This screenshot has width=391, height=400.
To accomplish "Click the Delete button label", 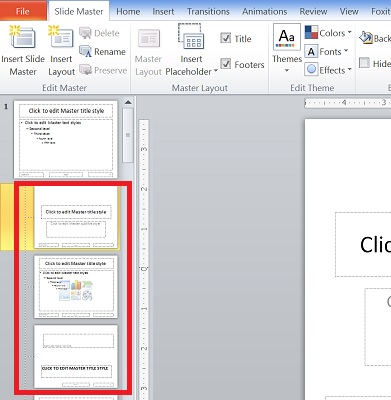I will (107, 33).
